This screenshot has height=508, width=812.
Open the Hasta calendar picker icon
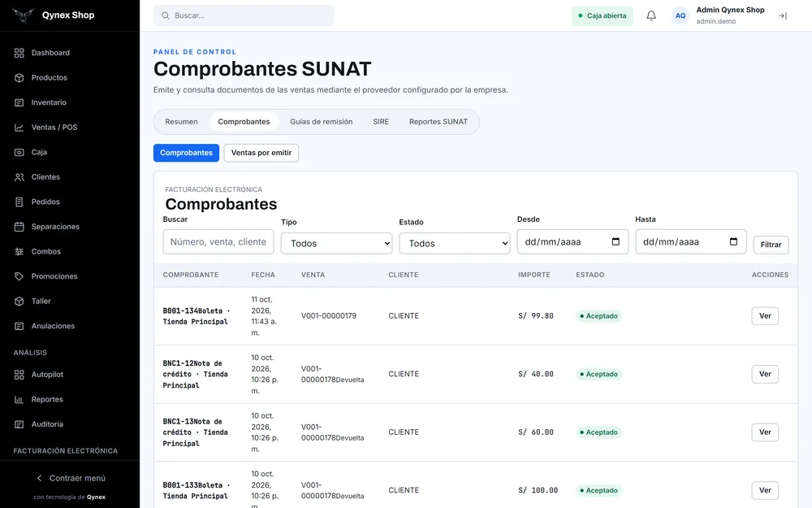point(733,241)
